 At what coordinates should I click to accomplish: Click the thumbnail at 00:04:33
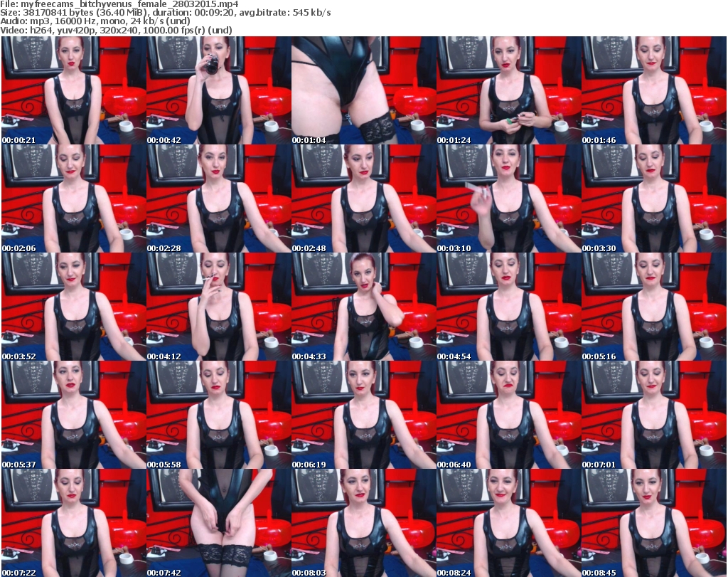[363, 307]
